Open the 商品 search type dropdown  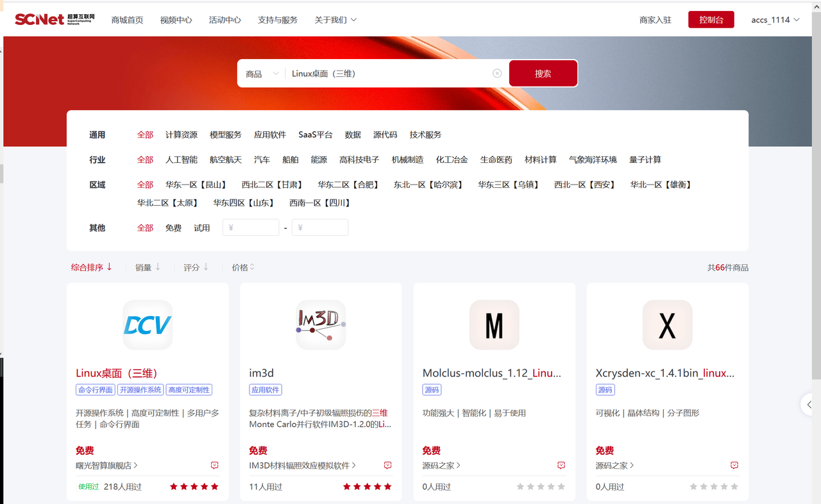click(262, 74)
